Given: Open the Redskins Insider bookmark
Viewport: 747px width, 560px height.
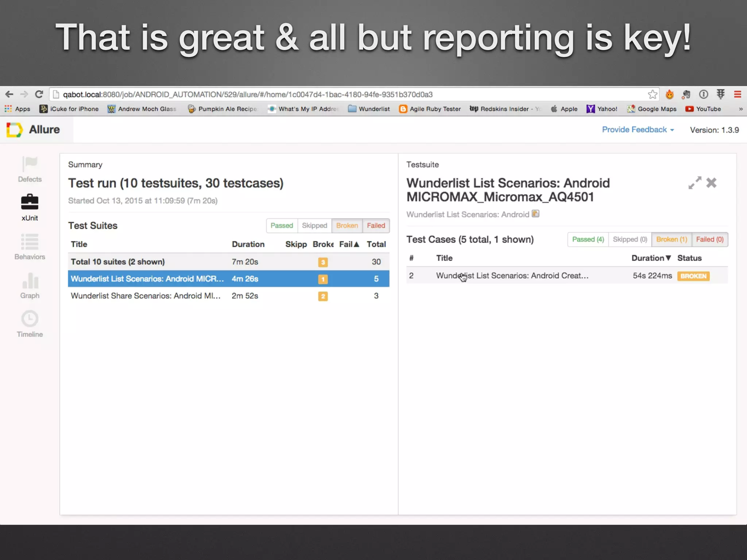Looking at the screenshot, I should pyautogui.click(x=505, y=109).
